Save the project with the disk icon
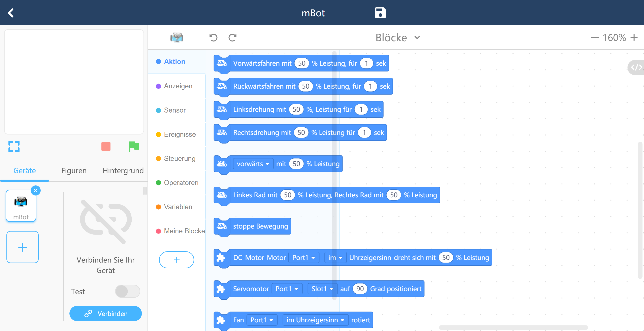 click(x=380, y=13)
